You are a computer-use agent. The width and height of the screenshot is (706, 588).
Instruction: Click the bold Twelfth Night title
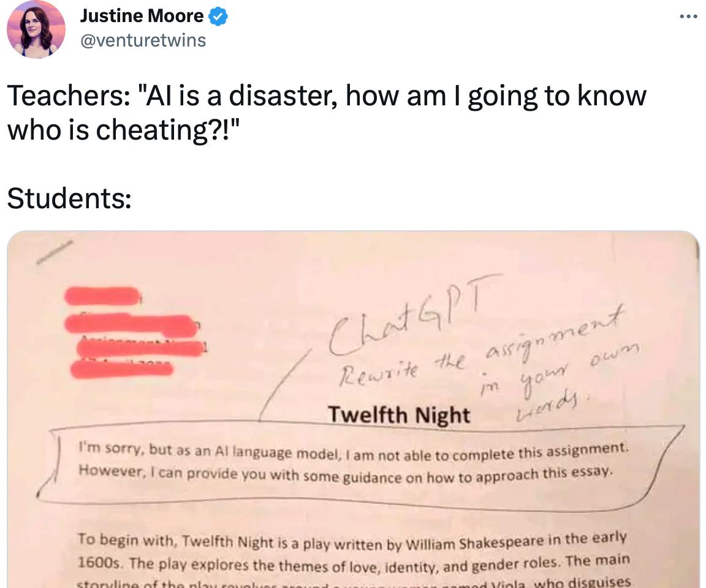[398, 415]
